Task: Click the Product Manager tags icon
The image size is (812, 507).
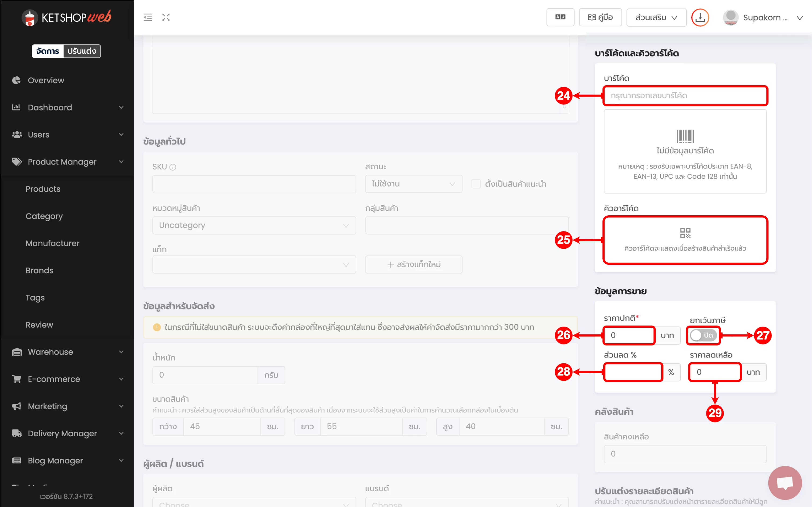Action: click(x=17, y=162)
